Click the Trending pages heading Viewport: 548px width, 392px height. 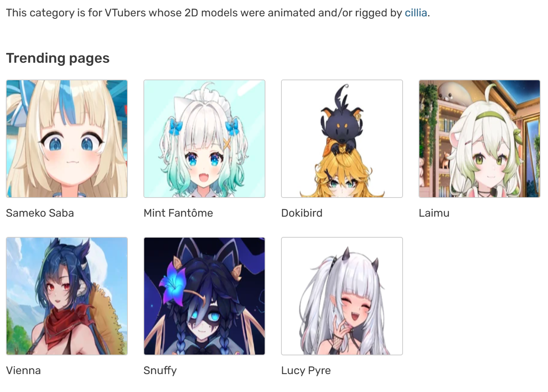coord(58,58)
